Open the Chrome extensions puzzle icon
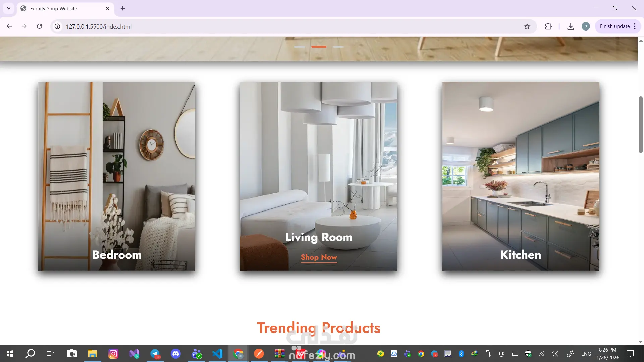The width and height of the screenshot is (644, 362). click(x=548, y=26)
